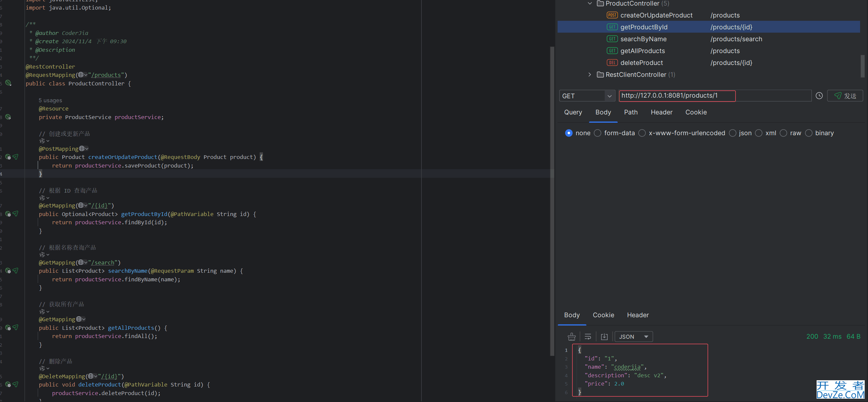
Task: Click the copy response icon
Action: coord(604,336)
